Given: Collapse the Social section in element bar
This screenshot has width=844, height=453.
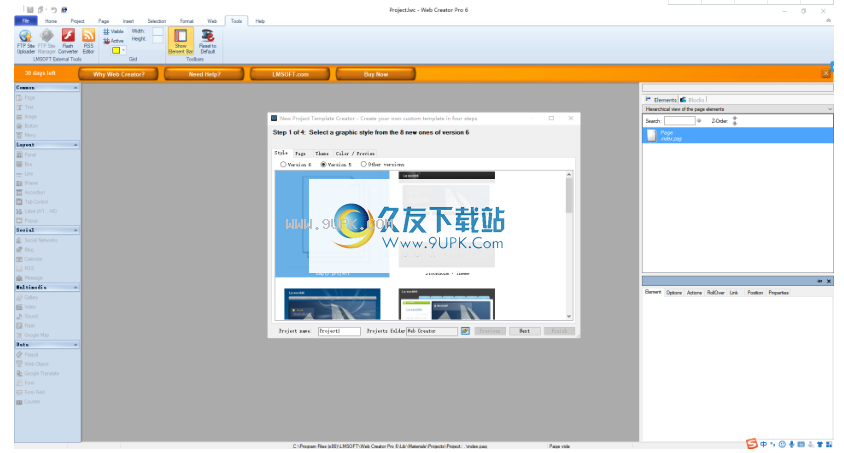Looking at the screenshot, I should (75, 230).
